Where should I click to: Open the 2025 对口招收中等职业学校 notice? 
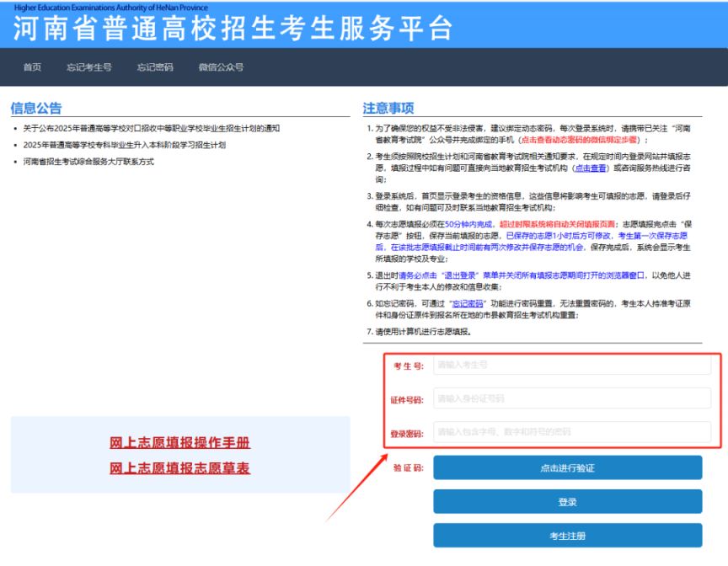coord(152,129)
